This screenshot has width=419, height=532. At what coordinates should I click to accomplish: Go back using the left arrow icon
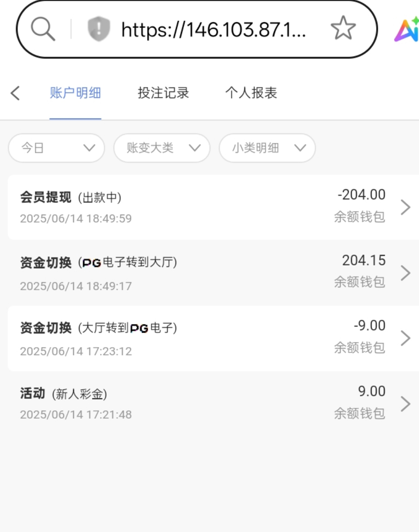pos(15,93)
